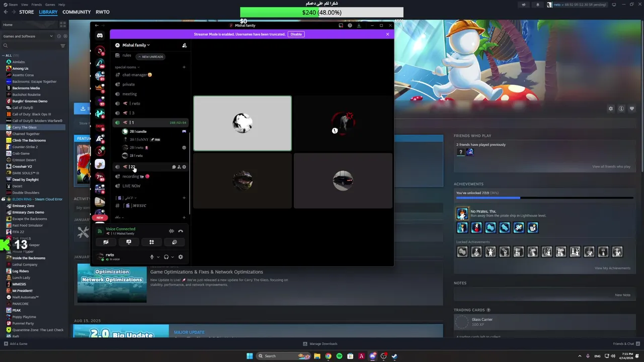Open Network Optimizations news thumbnail
Viewport: 644px width, 362px height.
[112, 283]
